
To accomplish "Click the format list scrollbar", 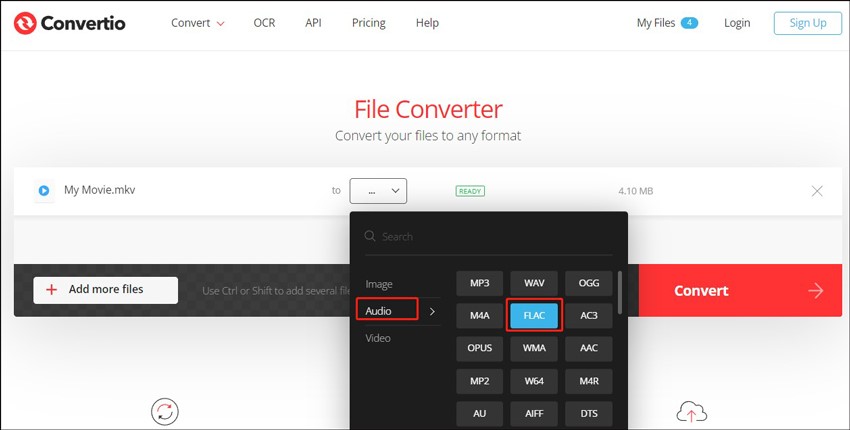I will [620, 293].
